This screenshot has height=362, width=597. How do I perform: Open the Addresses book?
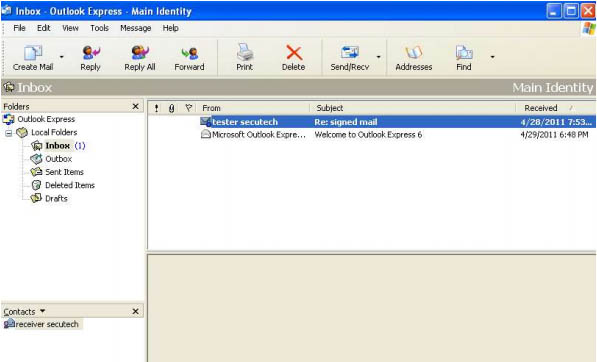pos(413,58)
